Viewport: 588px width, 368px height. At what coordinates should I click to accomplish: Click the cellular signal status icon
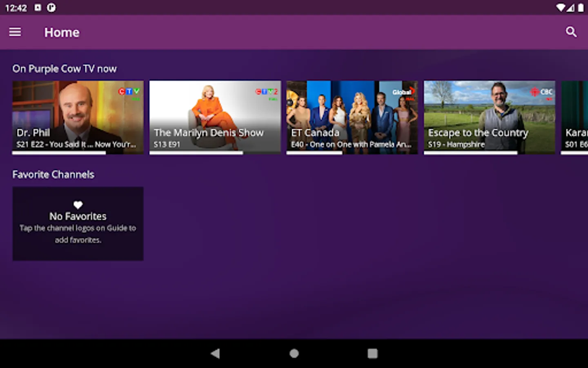tap(570, 8)
